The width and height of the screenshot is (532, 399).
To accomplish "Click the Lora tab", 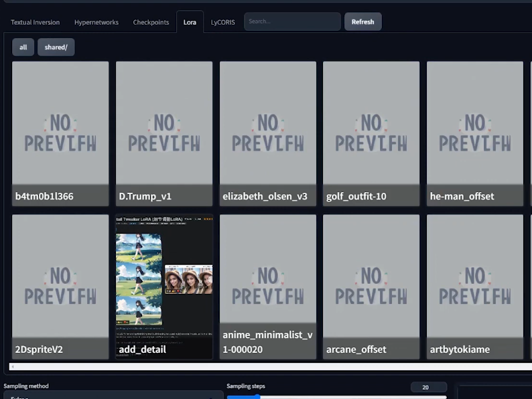I will tap(190, 22).
